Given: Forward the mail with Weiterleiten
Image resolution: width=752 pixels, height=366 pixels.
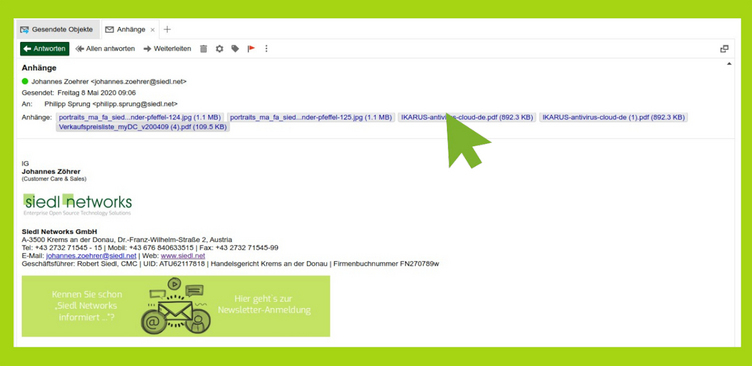Looking at the screenshot, I should [167, 48].
